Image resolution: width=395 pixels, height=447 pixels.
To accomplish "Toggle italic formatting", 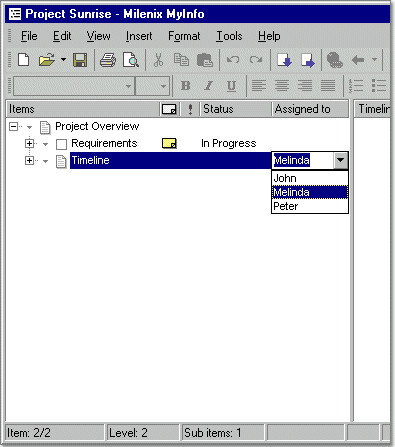I will coord(209,86).
